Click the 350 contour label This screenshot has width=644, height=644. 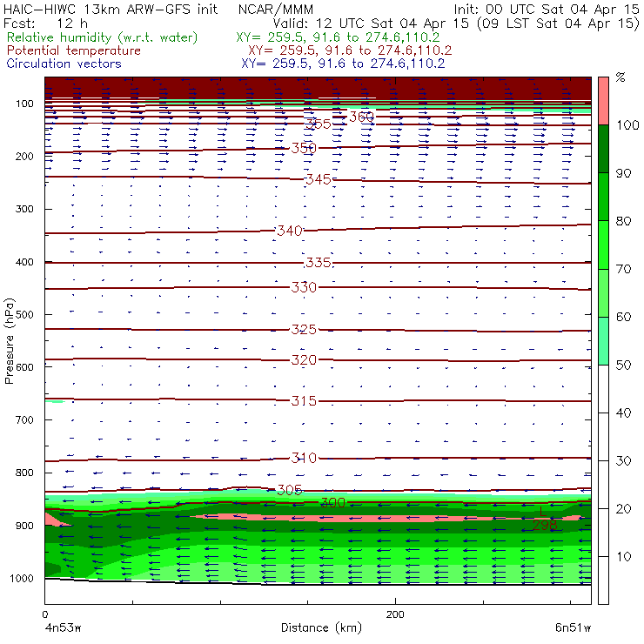[304, 148]
